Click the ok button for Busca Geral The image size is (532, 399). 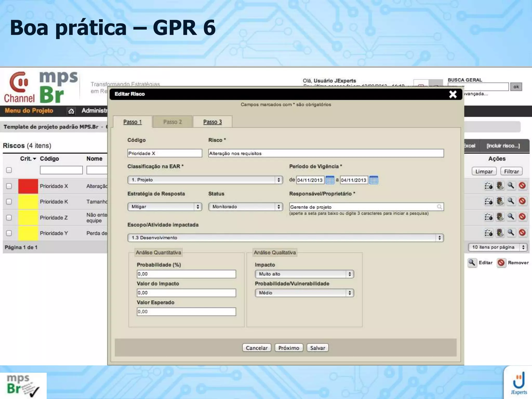tap(516, 87)
